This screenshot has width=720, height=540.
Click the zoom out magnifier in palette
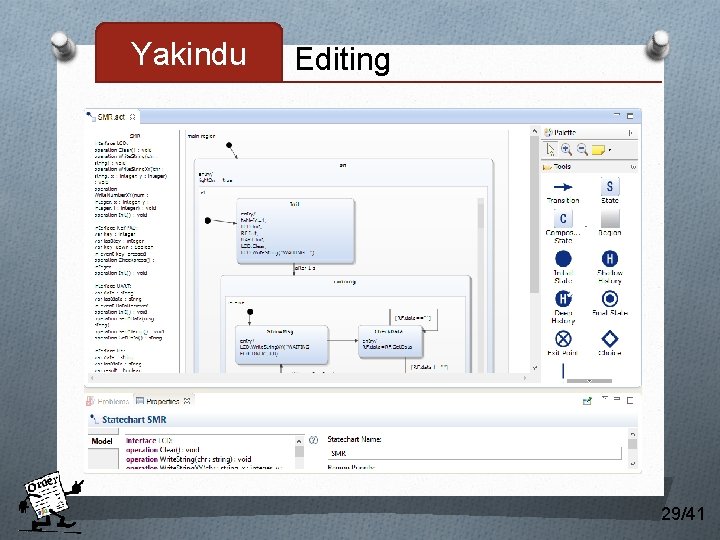[582, 149]
